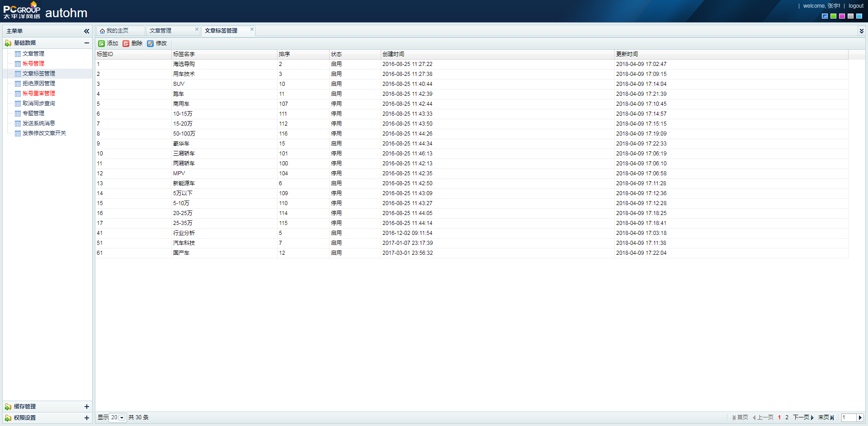The width and height of the screenshot is (868, 426).
Task: Click the page number input field
Action: point(849,418)
